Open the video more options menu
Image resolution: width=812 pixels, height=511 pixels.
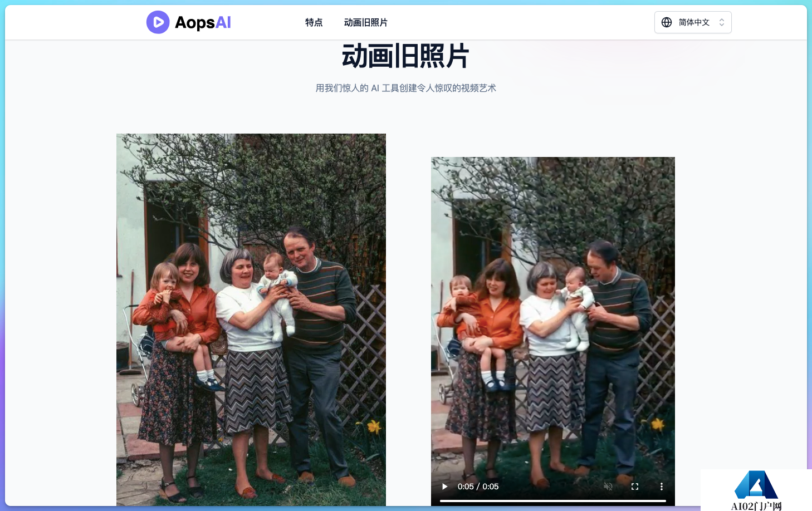click(x=662, y=487)
